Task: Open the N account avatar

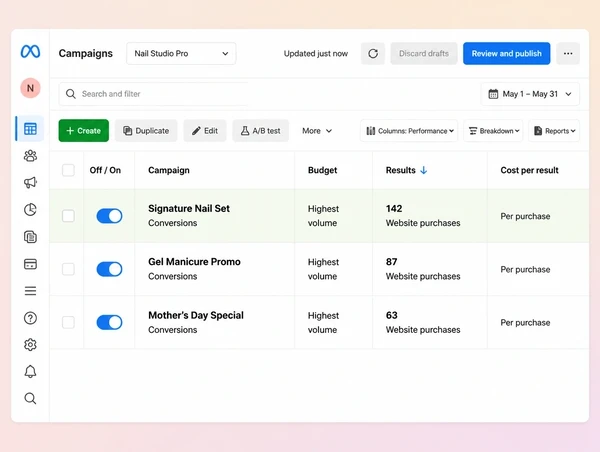Action: tap(30, 88)
